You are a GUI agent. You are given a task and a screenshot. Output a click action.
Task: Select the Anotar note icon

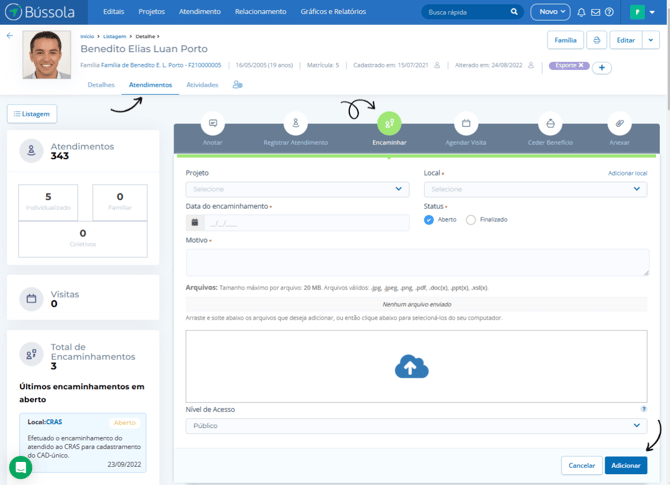point(213,123)
